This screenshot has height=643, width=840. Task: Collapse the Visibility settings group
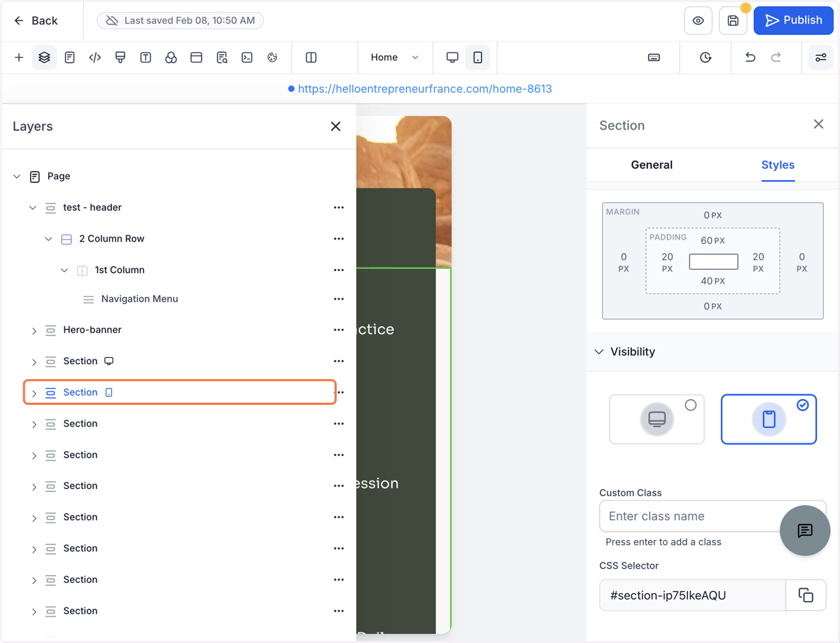pos(598,352)
